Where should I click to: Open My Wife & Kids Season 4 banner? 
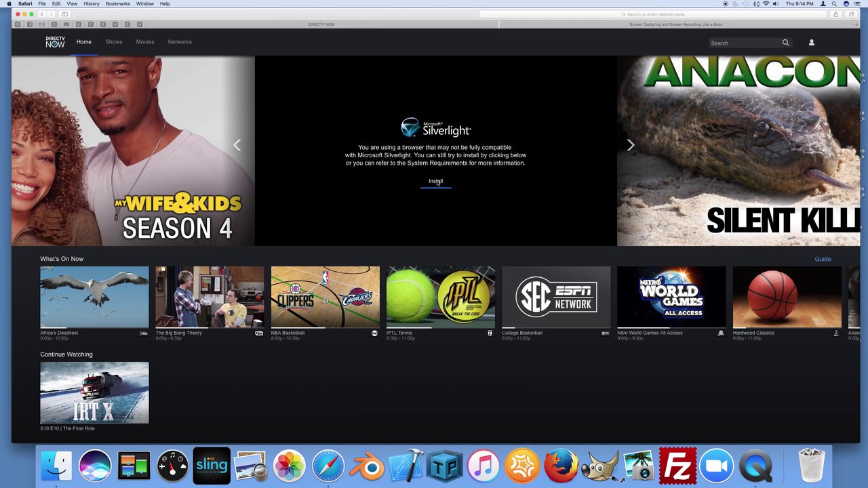pyautogui.click(x=133, y=150)
